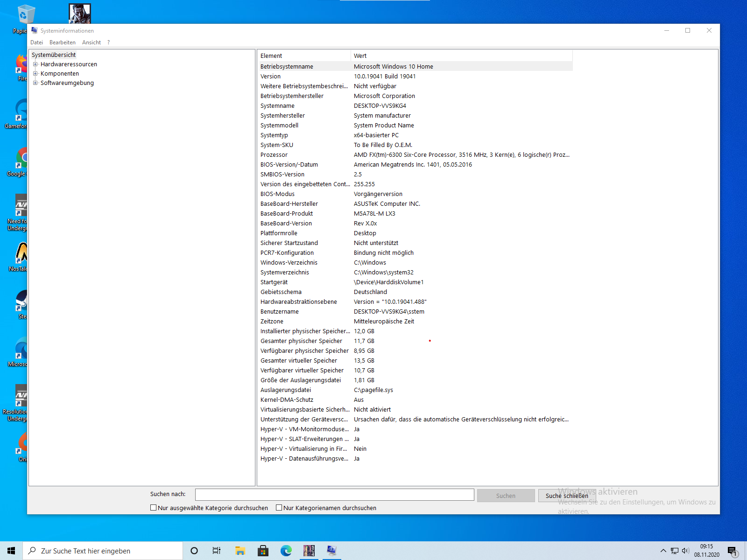Image resolution: width=747 pixels, height=560 pixels.
Task: Open the Datei menu
Action: click(x=36, y=42)
